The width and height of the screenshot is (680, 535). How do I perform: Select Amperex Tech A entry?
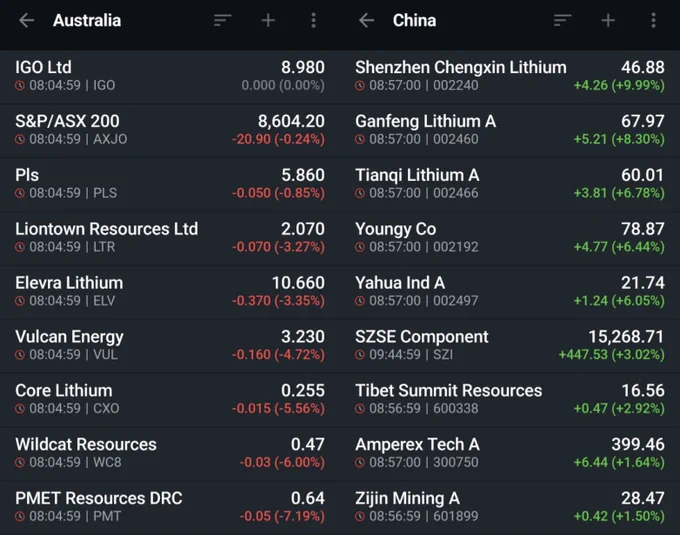tap(510, 453)
